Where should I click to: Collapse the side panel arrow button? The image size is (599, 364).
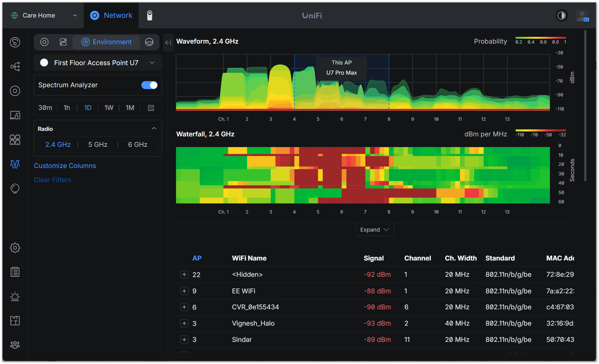(x=168, y=43)
